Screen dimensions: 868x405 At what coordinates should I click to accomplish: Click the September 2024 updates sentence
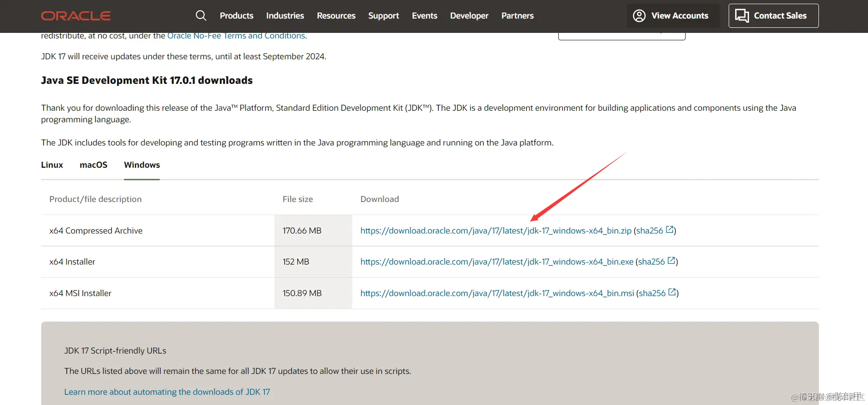[184, 57]
